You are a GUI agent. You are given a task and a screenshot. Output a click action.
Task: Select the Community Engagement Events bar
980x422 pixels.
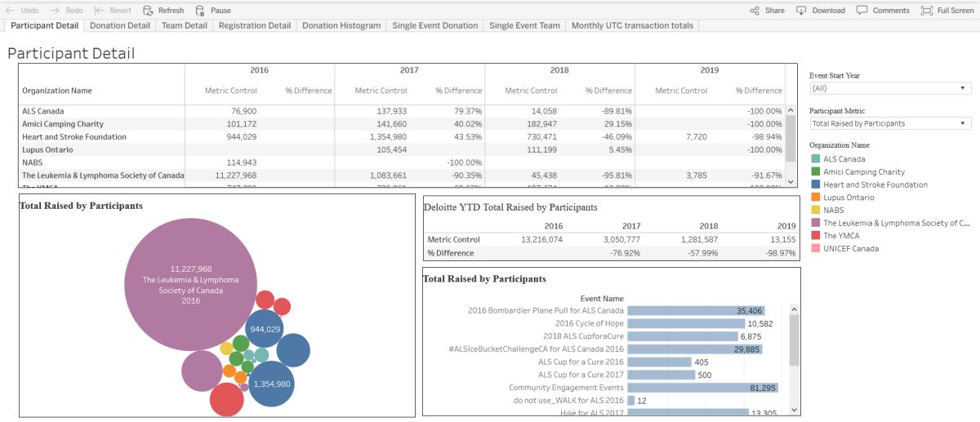point(703,388)
